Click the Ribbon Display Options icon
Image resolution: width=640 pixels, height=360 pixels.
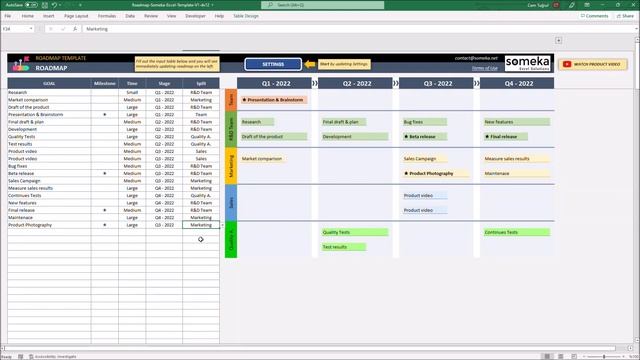[587, 5]
